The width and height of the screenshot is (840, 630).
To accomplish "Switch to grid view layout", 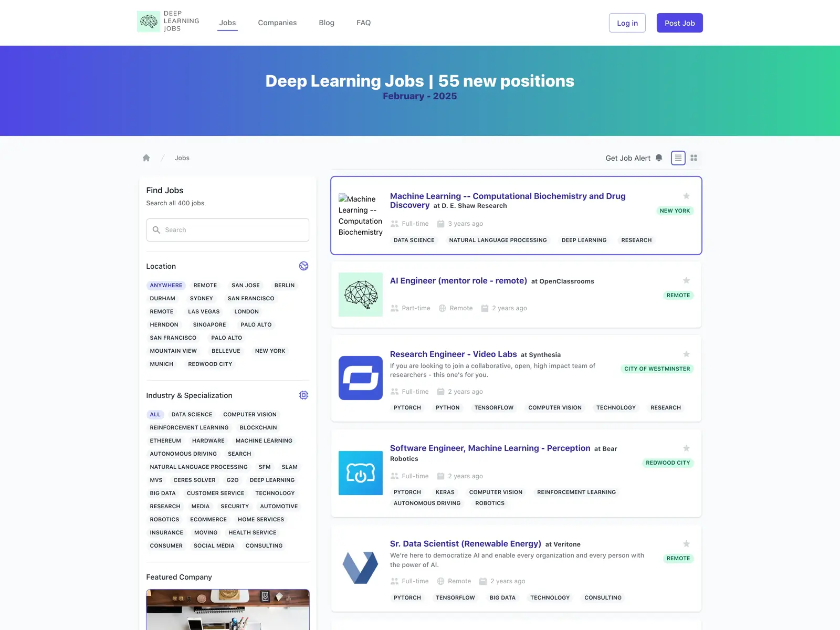I will (694, 158).
